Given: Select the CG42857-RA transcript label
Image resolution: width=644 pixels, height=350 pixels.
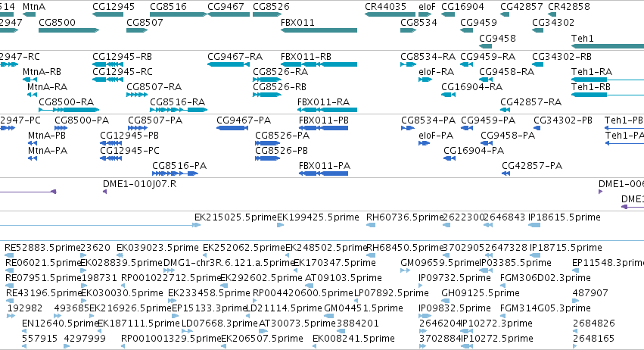Looking at the screenshot, I should coord(530,102).
